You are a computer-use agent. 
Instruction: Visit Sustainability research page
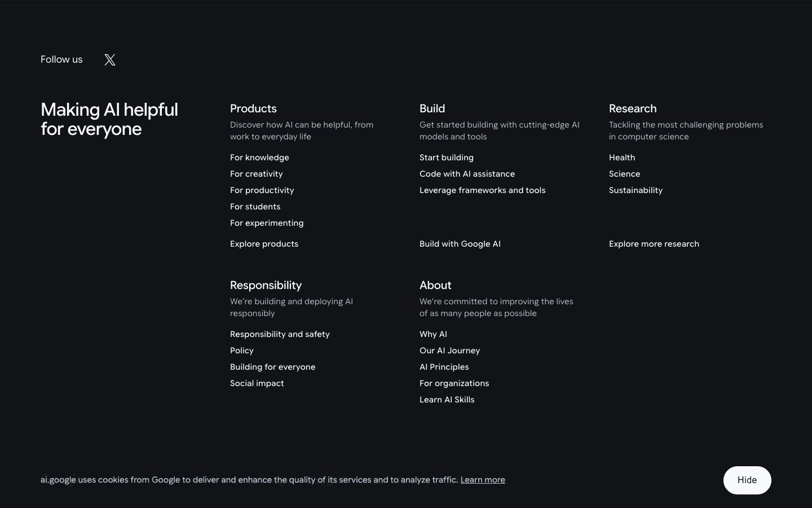pos(636,190)
